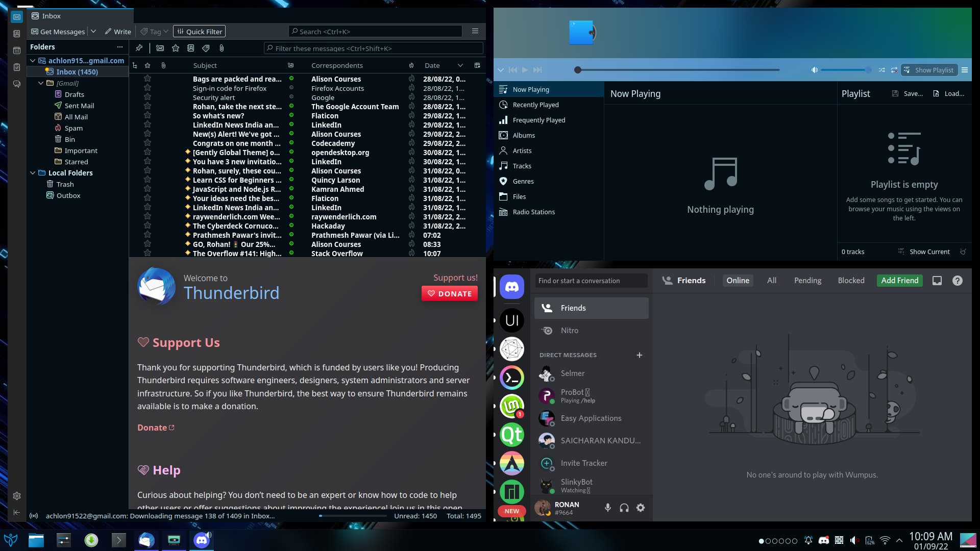Toggle the Contact quick filter
The height and width of the screenshot is (551, 980).
pos(190,48)
